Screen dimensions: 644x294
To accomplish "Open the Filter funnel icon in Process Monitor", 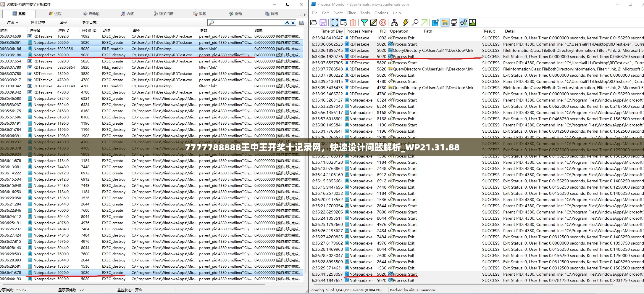I will [x=364, y=23].
